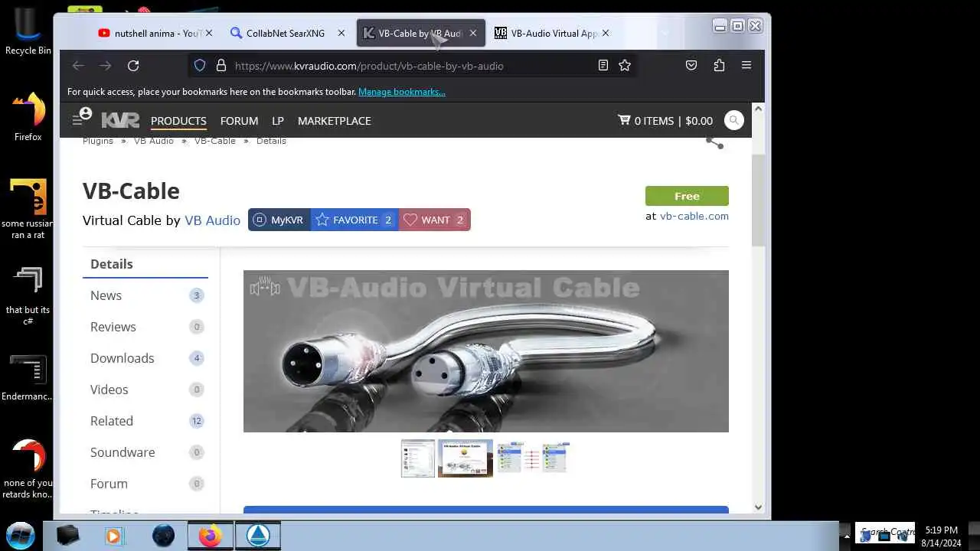Click the Manage bookmarks link

click(402, 92)
